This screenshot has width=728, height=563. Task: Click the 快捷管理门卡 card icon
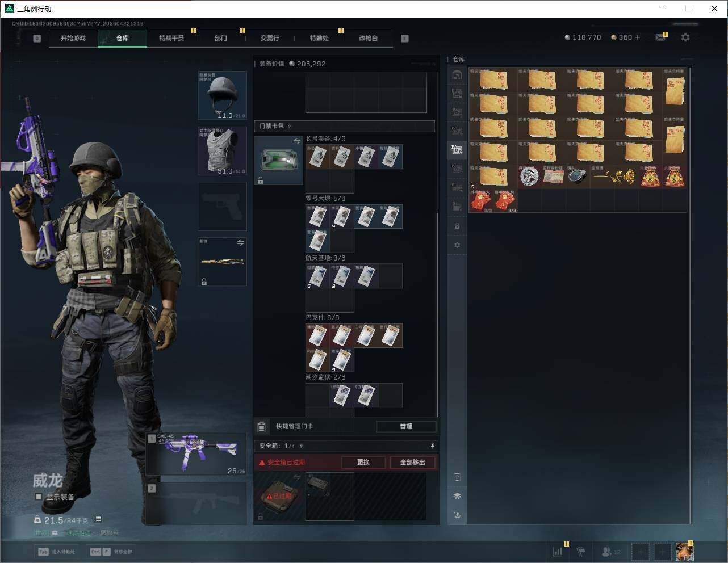click(262, 426)
